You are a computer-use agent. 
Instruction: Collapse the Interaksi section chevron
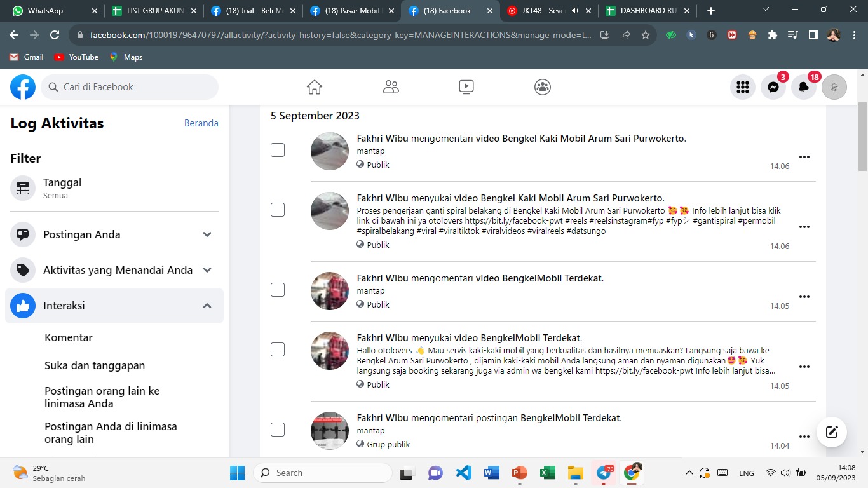click(207, 306)
